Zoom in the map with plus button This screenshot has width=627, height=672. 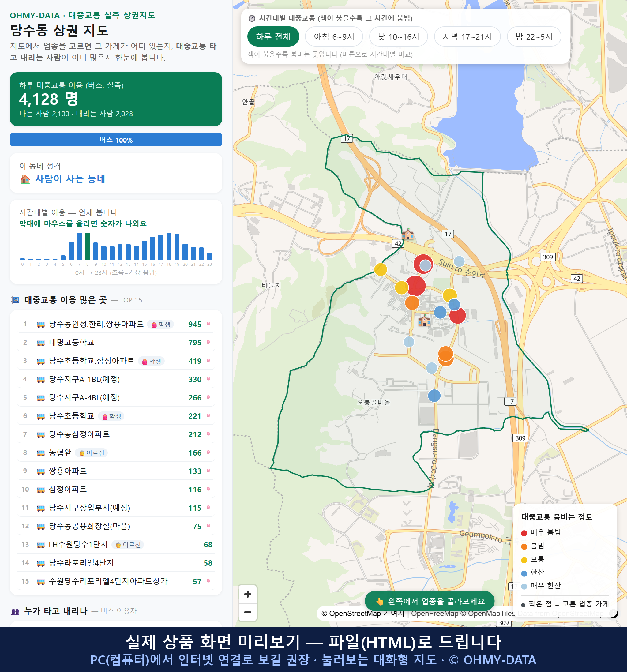pos(248,594)
